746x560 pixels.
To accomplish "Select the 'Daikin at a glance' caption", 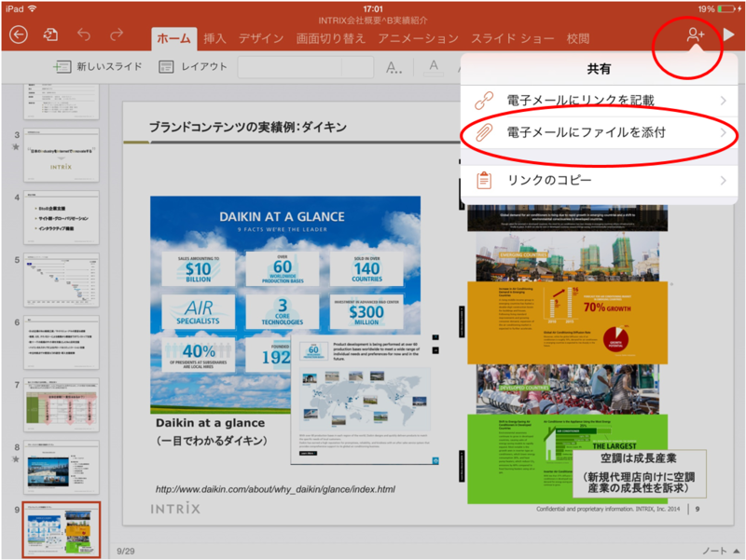I will [211, 423].
